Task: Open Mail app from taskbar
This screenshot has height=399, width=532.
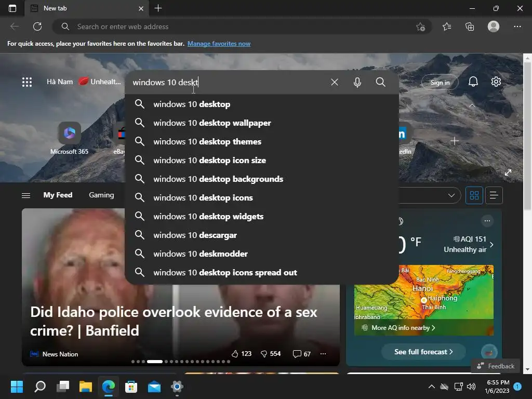Action: (x=154, y=387)
